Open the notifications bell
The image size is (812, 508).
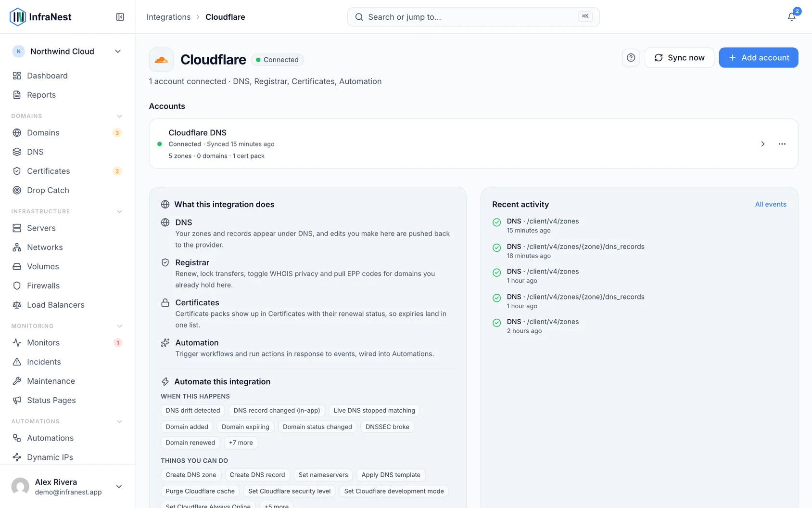(x=791, y=17)
